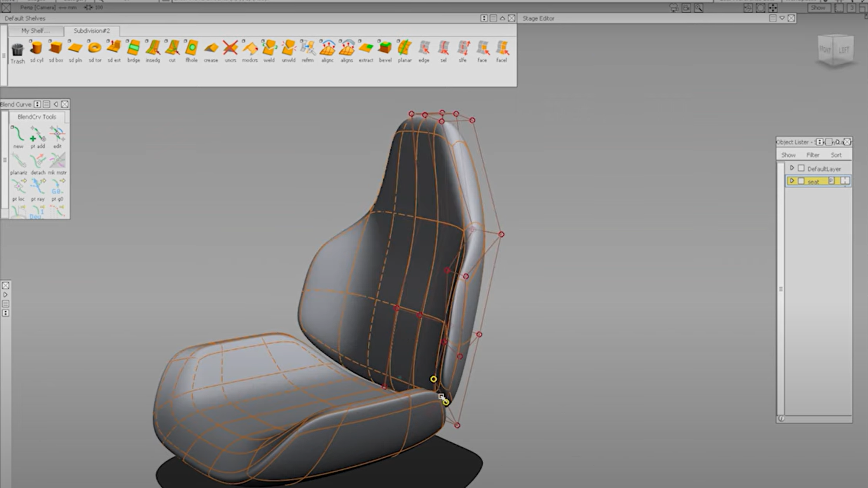Expand the seat node in Object Lister
Image resolution: width=868 pixels, height=488 pixels.
point(792,181)
